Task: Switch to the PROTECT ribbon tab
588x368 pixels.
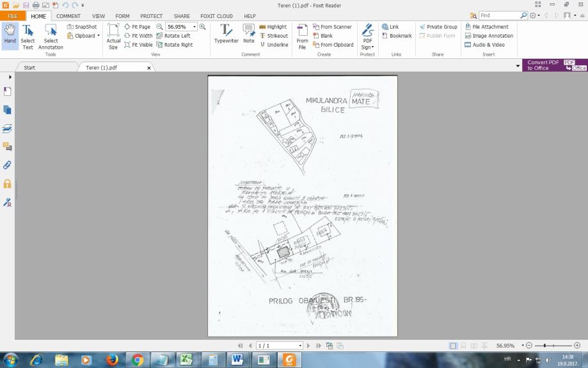Action: 151,16
